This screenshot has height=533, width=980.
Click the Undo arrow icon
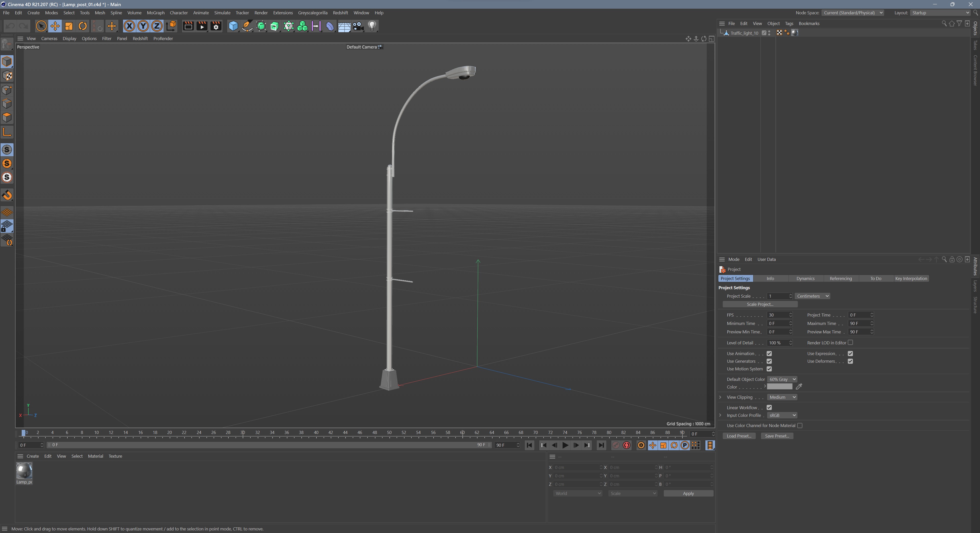tap(10, 26)
